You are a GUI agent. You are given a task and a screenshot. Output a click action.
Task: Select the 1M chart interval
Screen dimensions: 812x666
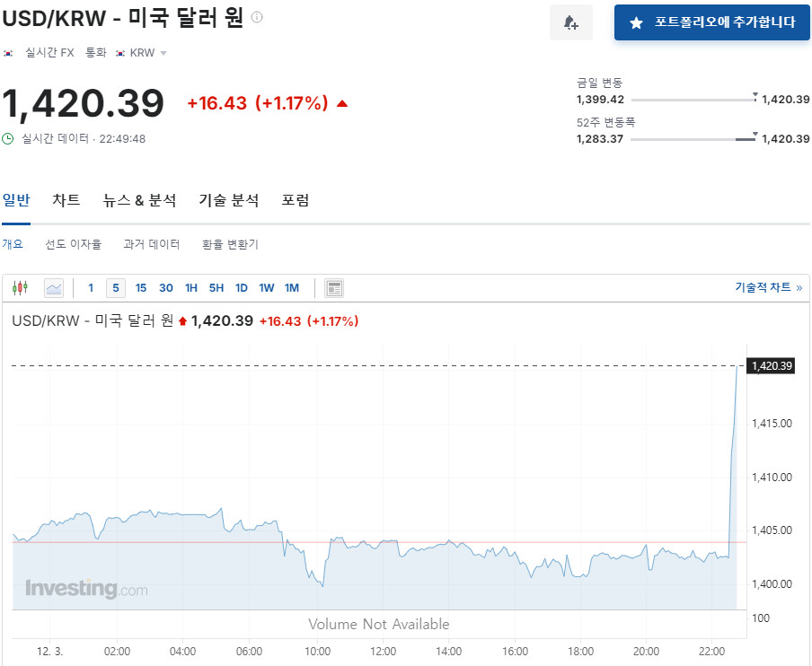[292, 288]
